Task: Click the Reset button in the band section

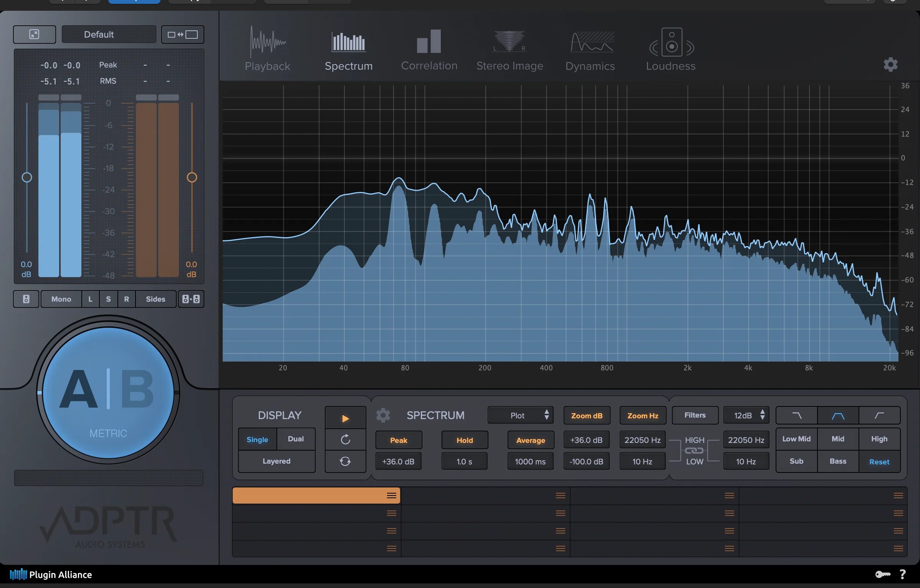Action: [x=879, y=461]
